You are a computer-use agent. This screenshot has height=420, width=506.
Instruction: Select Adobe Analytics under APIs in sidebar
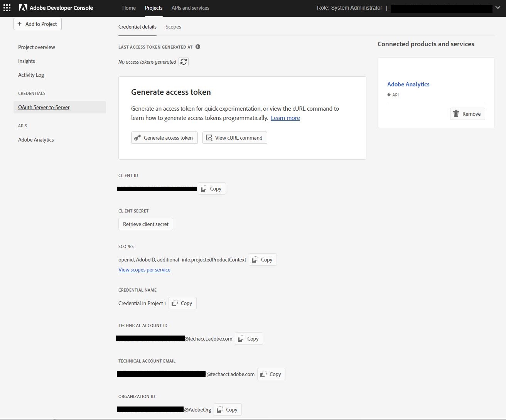coord(36,140)
